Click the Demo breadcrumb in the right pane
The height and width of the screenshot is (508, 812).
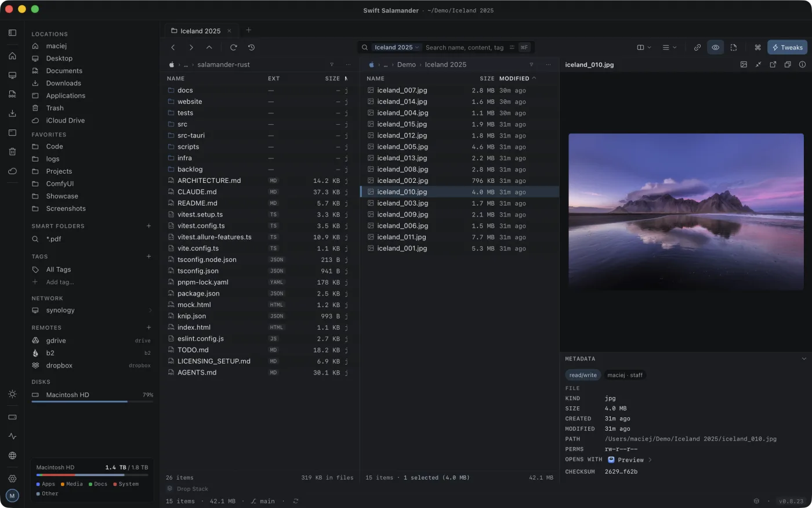[407, 64]
